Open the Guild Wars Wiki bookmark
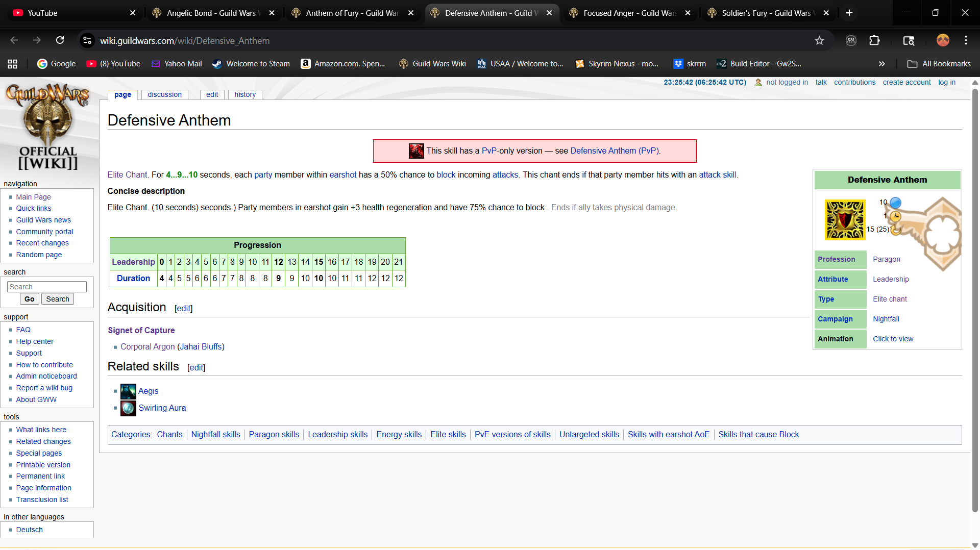This screenshot has height=550, width=980. (432, 64)
